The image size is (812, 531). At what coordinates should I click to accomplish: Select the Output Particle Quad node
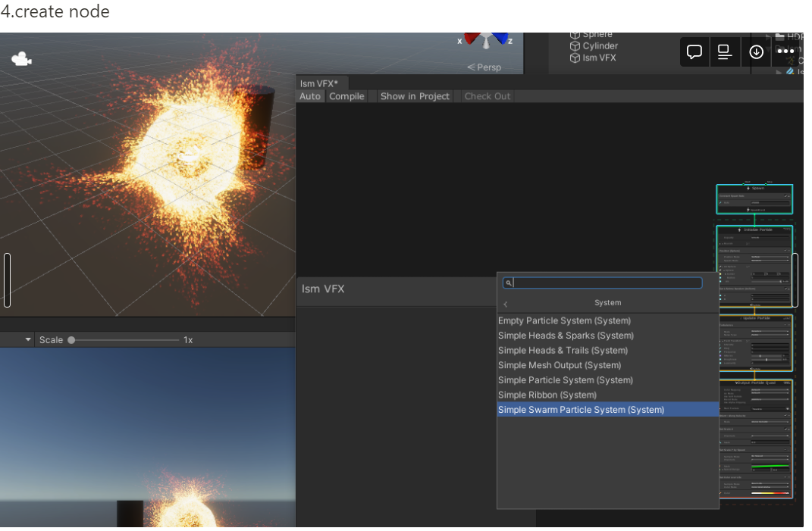[x=755, y=439]
